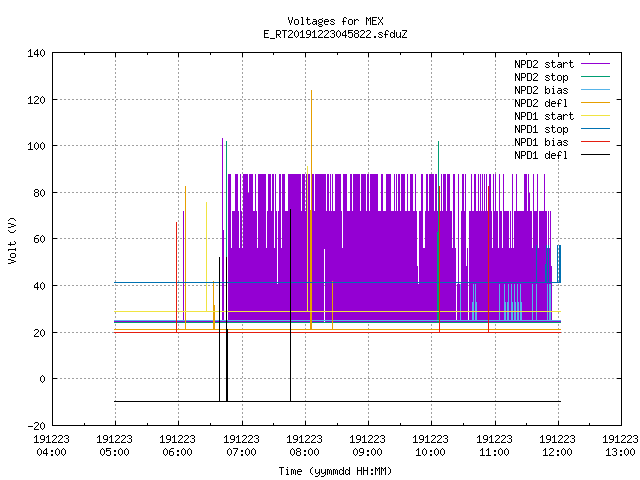Click the y-axis value 0
The image size is (640, 480).
(42, 380)
